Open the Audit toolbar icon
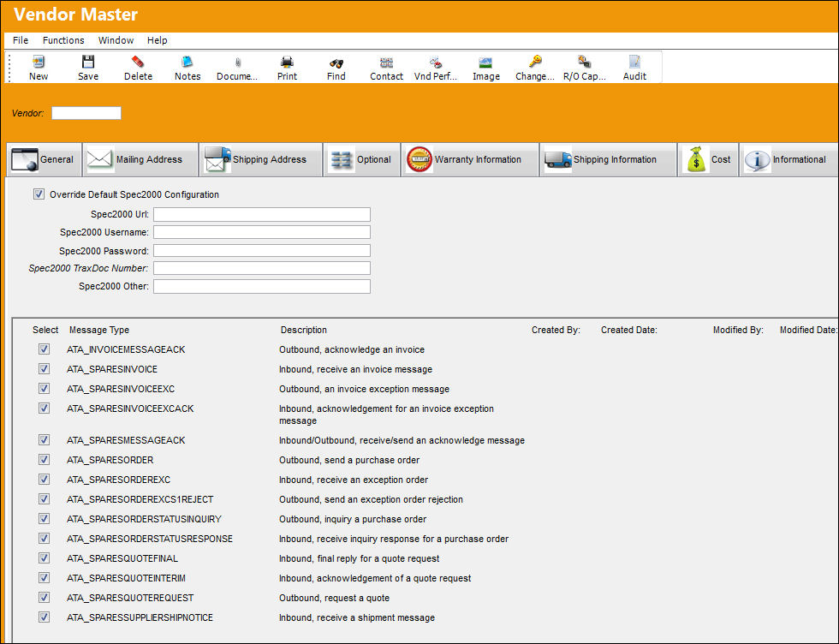The height and width of the screenshot is (644, 839). pos(634,63)
